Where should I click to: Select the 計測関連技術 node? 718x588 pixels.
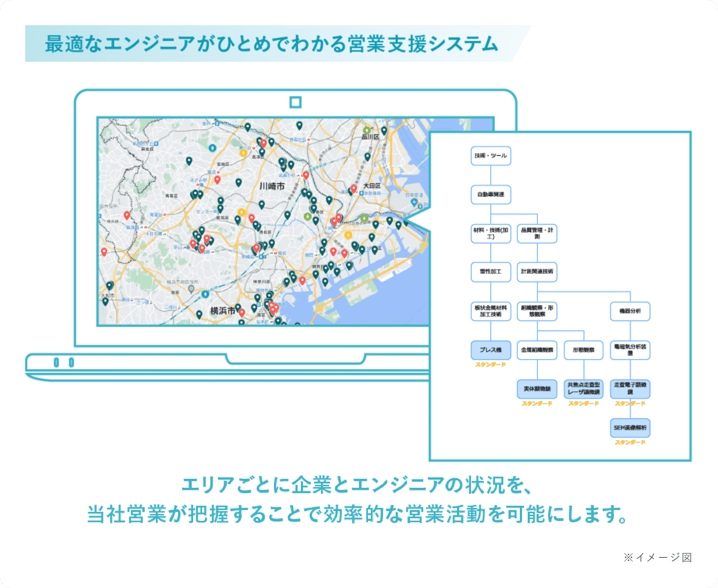(x=537, y=272)
